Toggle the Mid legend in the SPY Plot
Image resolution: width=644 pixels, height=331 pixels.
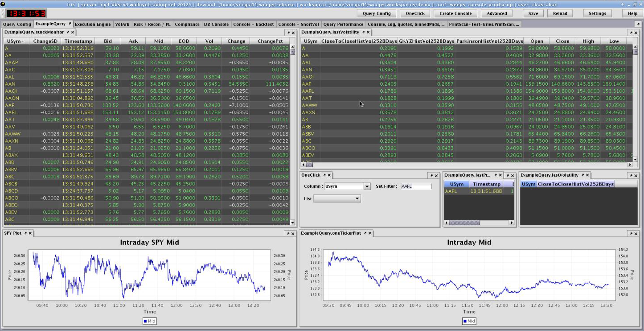tap(149, 321)
